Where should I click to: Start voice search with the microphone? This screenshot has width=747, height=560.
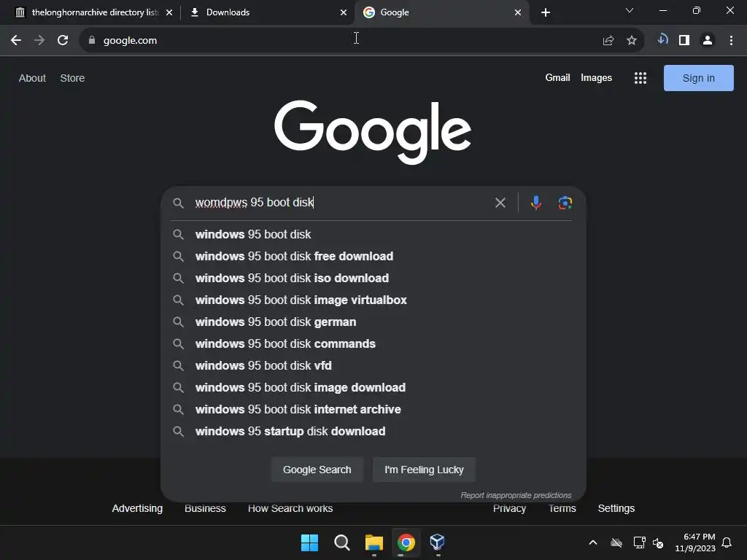coord(536,203)
